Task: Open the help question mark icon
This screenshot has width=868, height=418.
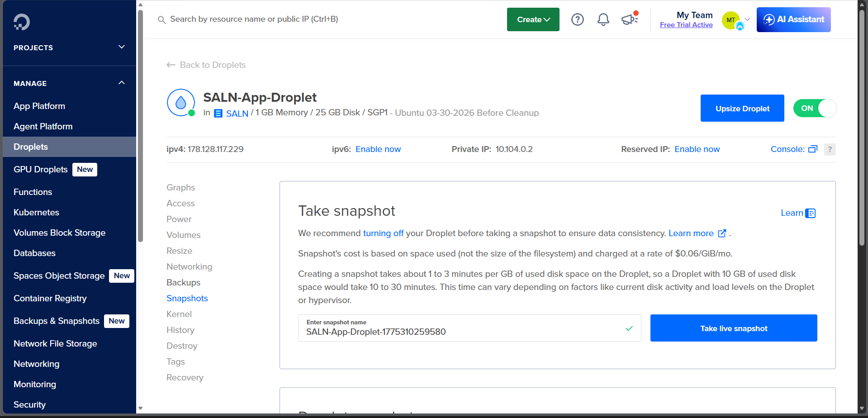Action: click(x=577, y=19)
